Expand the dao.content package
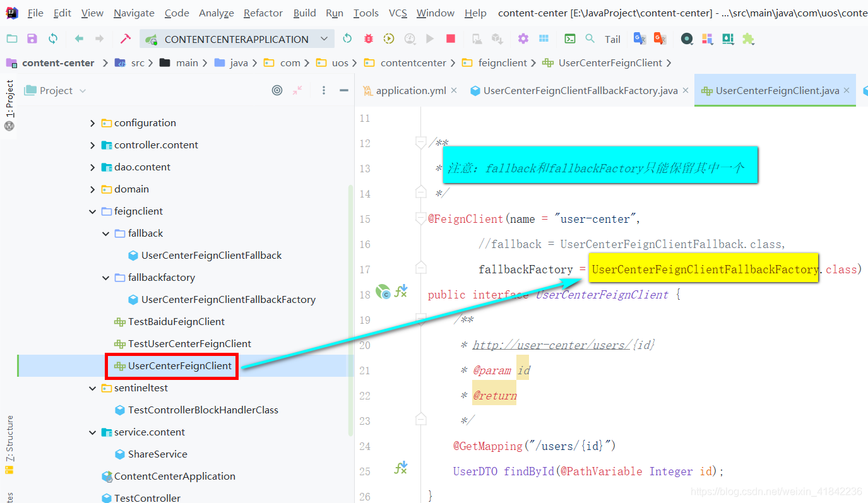This screenshot has height=503, width=868. click(x=93, y=167)
